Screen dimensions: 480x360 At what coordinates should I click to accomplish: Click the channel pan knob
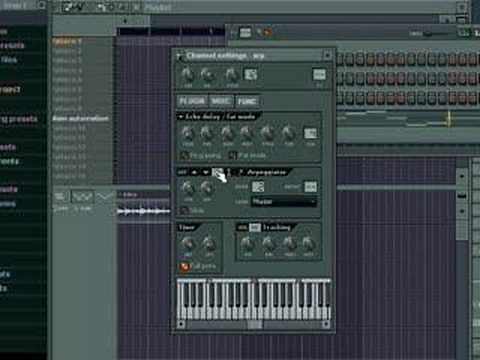pos(187,75)
